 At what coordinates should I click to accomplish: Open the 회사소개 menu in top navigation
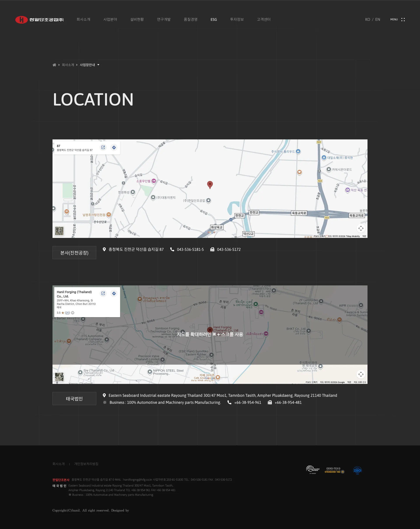[83, 19]
